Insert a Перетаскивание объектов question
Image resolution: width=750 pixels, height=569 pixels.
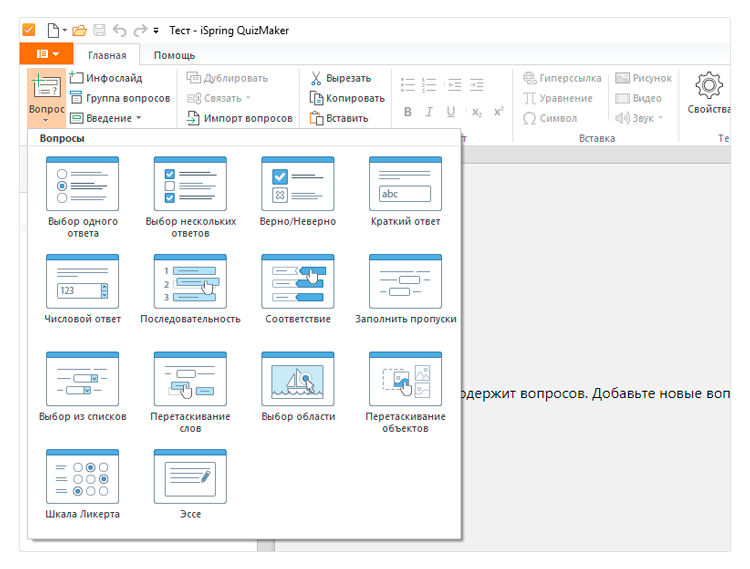tap(405, 392)
